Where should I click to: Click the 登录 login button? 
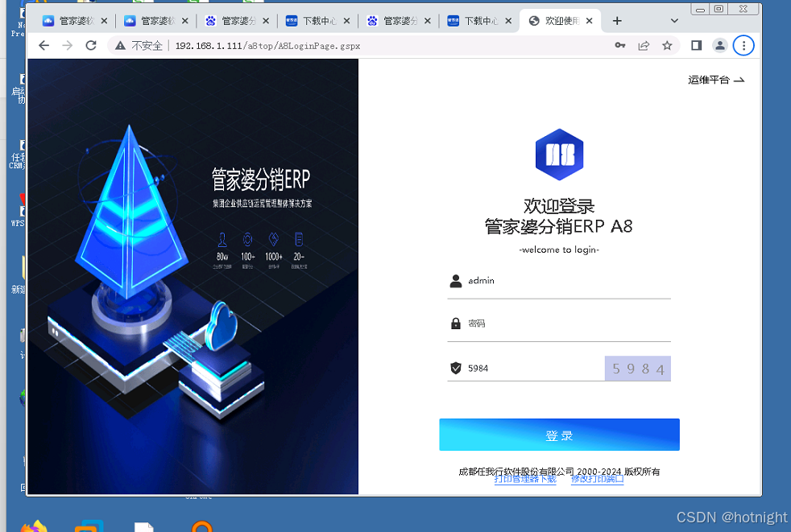(x=559, y=435)
